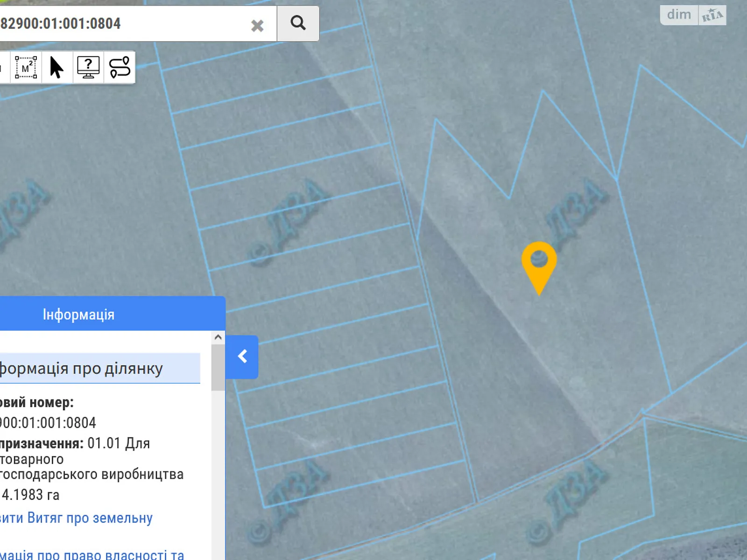747x560 pixels.
Task: Select the Інформація про ділянку section heading
Action: pyautogui.click(x=82, y=369)
